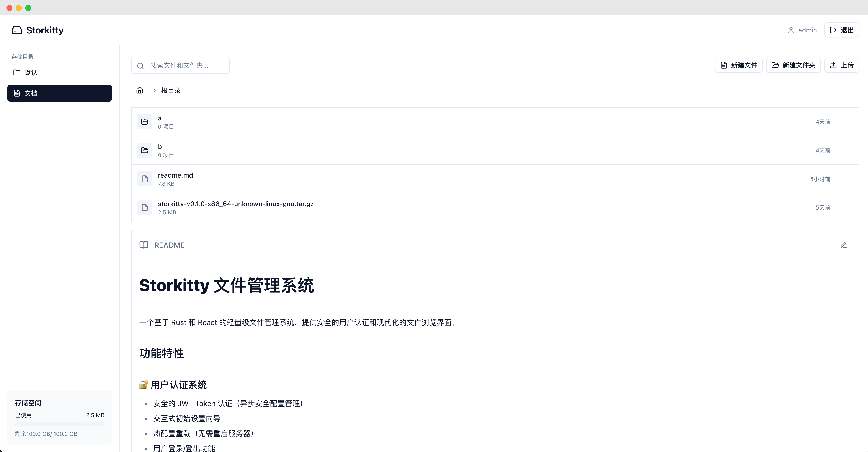
Task: Click the 根目录 breadcrumb item
Action: [171, 90]
